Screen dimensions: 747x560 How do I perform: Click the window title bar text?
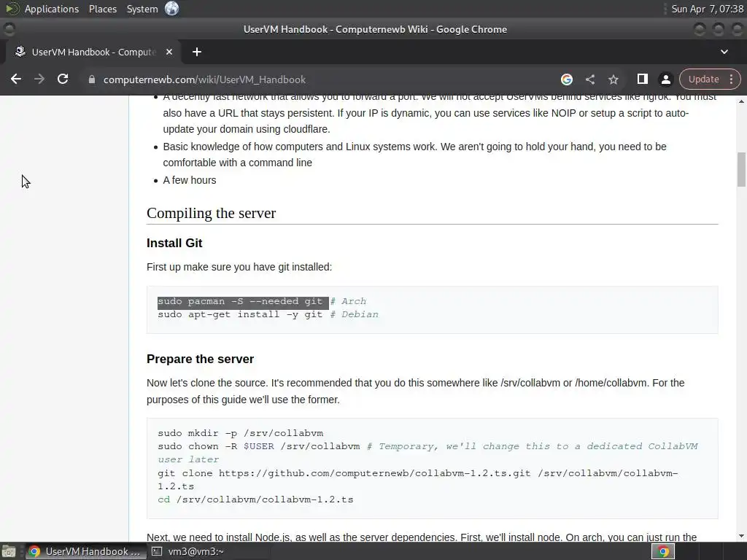click(376, 29)
